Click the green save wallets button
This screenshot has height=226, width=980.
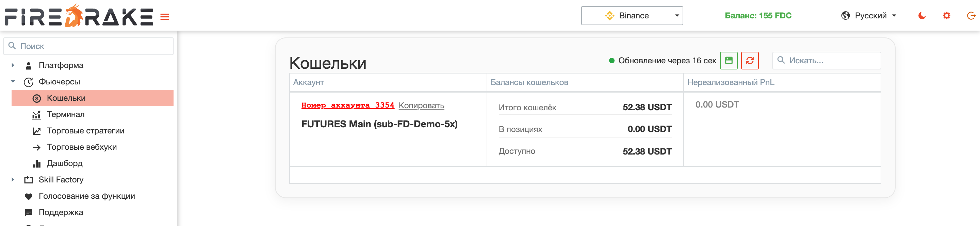click(729, 61)
